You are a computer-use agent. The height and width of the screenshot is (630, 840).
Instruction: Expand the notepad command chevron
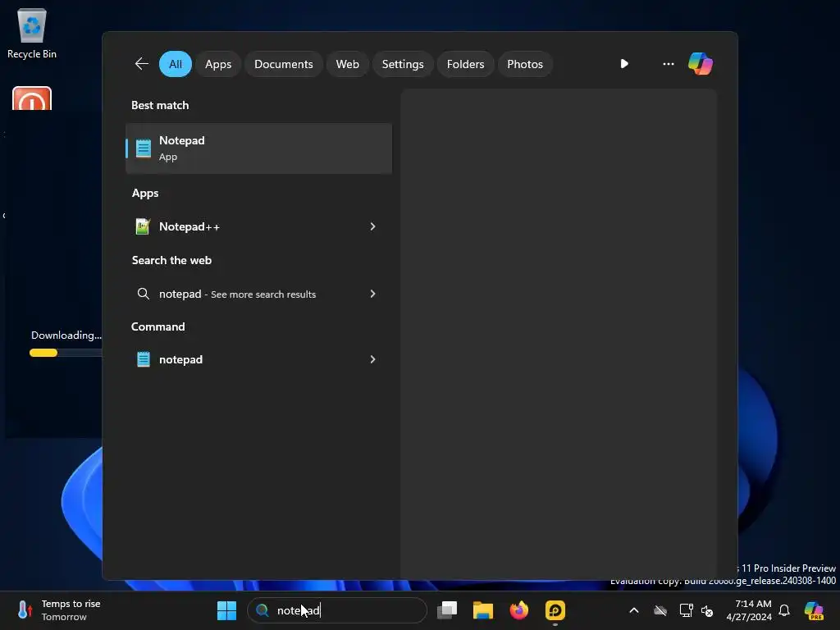pyautogui.click(x=373, y=359)
